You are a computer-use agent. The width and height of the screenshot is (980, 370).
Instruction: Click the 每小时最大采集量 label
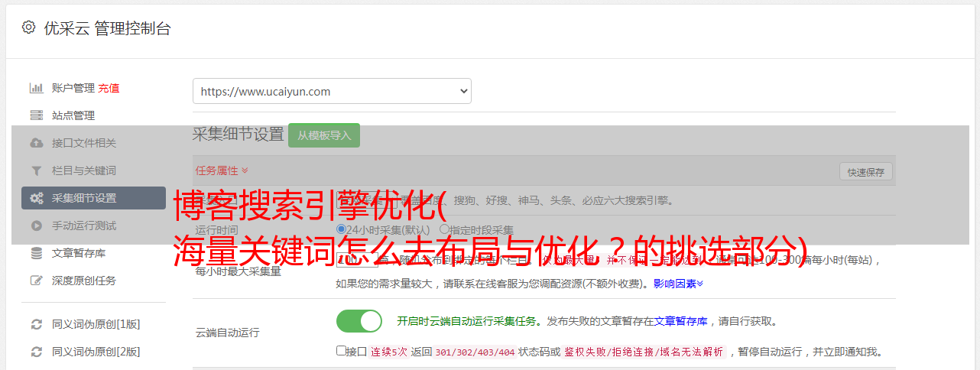tap(238, 271)
